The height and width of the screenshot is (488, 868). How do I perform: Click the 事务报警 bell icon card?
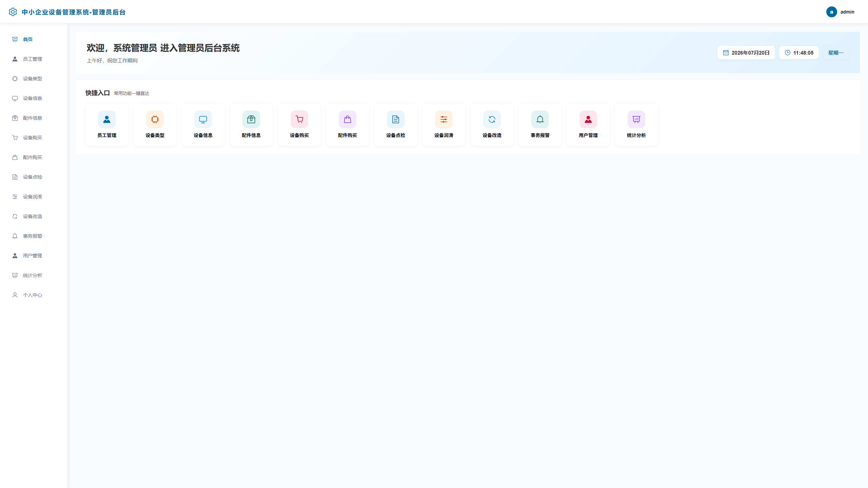540,119
